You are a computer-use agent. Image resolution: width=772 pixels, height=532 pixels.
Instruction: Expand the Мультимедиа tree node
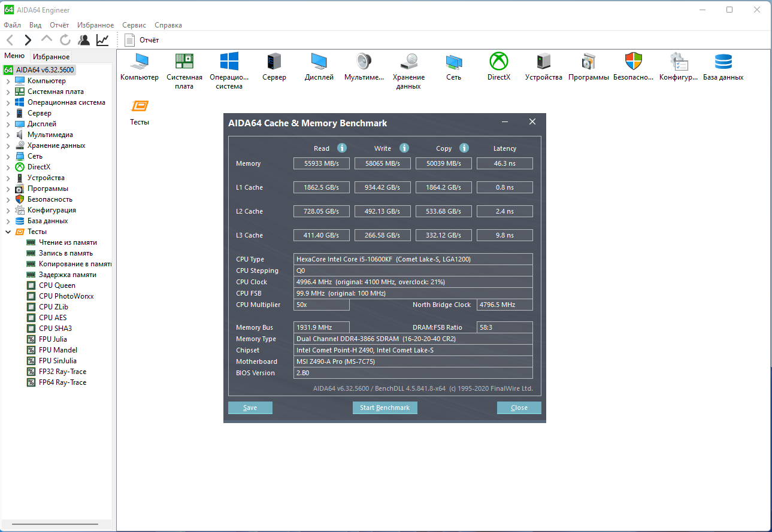point(8,135)
